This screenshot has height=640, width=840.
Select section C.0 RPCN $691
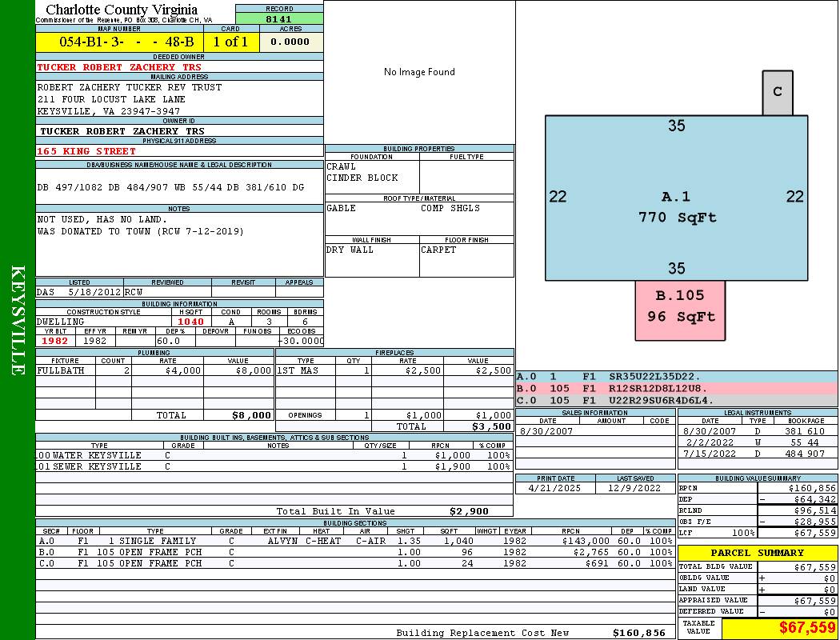598,563
